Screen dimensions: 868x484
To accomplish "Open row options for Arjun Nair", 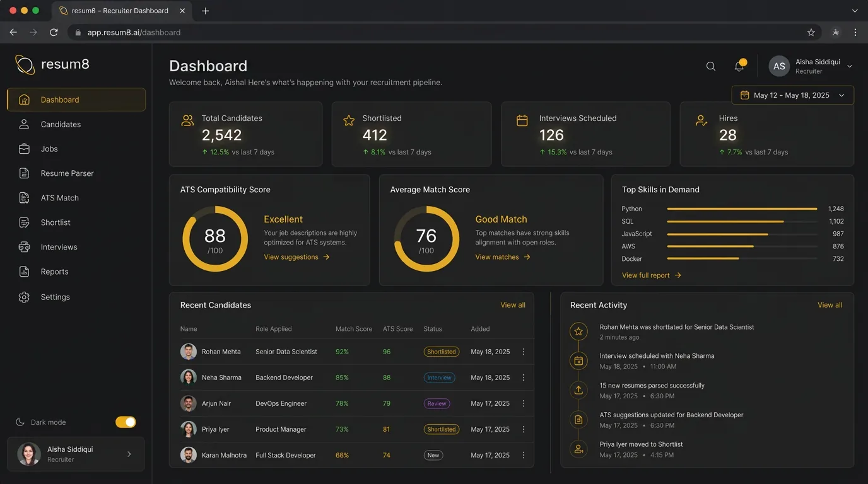I will click(524, 403).
